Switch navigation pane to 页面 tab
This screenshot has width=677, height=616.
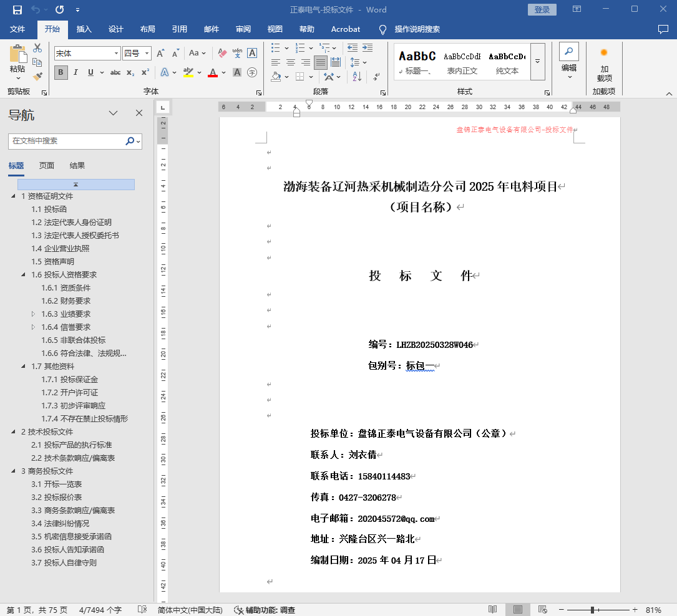(47, 166)
